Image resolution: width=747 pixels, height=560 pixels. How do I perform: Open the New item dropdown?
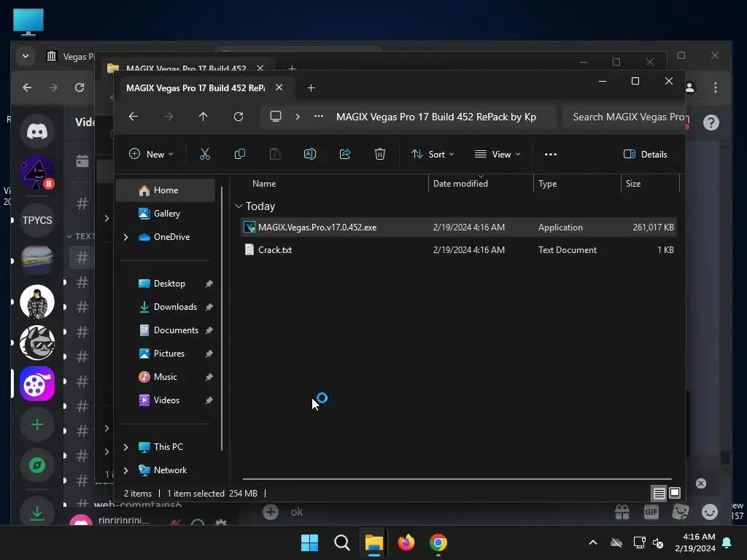pos(151,155)
